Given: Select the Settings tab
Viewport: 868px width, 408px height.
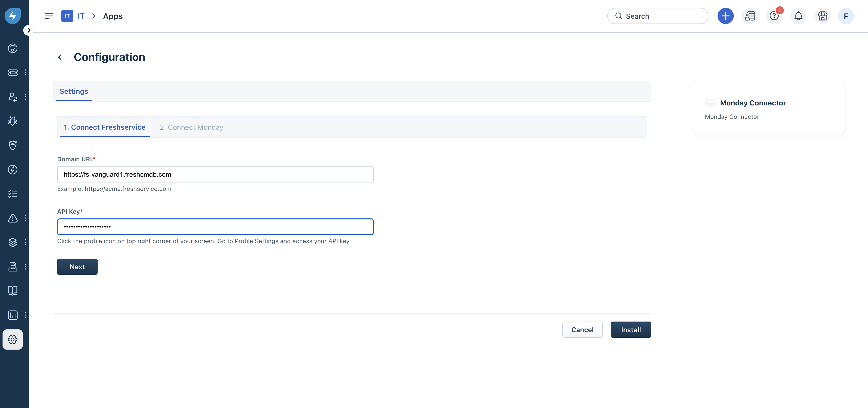Looking at the screenshot, I should click(74, 91).
